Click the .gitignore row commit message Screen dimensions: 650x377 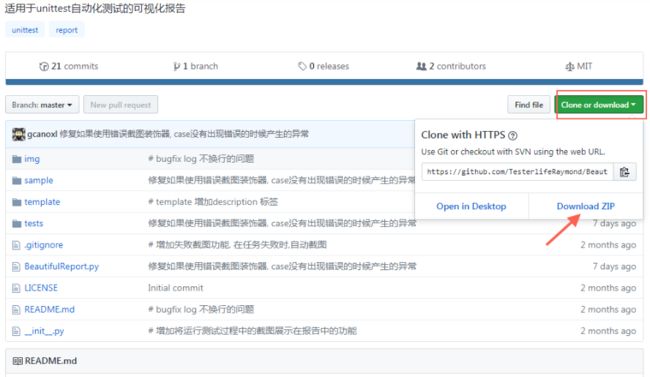tap(237, 245)
